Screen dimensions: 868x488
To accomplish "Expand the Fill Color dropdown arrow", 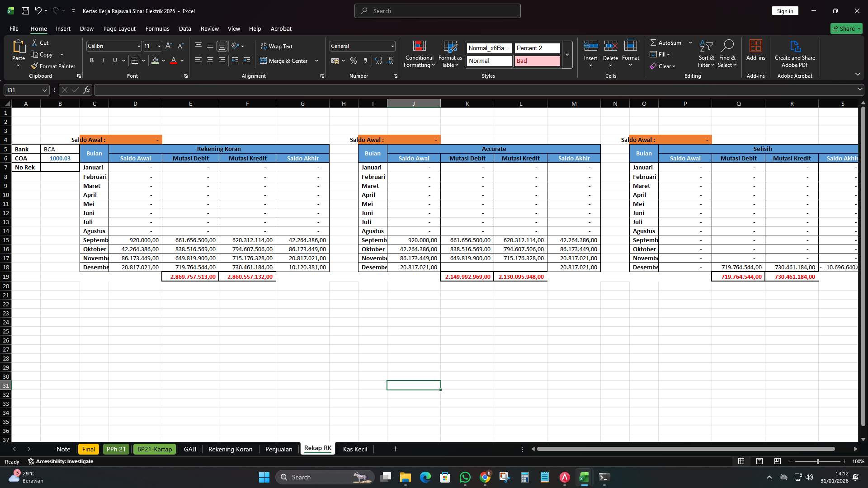I will point(163,61).
